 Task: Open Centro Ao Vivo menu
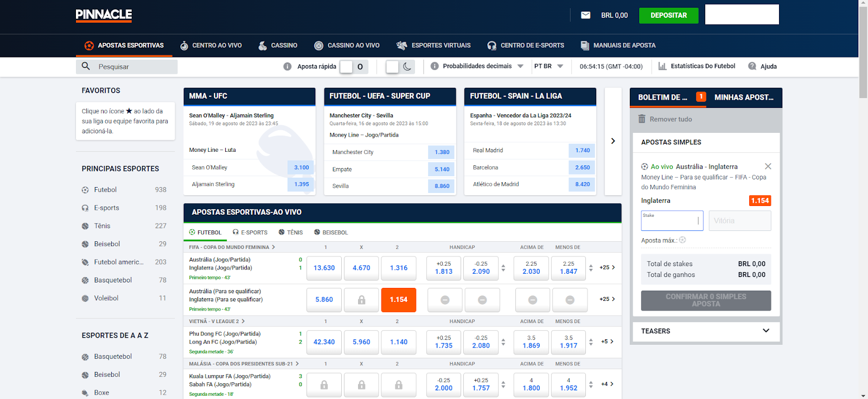click(211, 46)
